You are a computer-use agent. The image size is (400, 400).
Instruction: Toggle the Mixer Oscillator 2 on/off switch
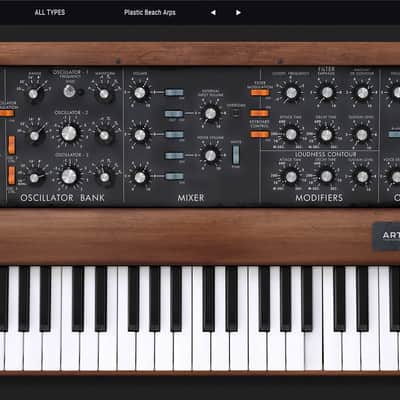click(174, 134)
